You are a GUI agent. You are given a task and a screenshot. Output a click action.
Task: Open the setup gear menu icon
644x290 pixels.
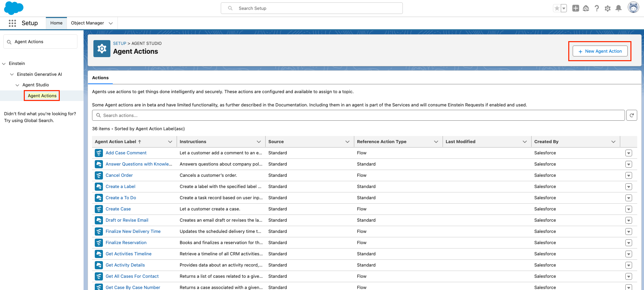608,8
